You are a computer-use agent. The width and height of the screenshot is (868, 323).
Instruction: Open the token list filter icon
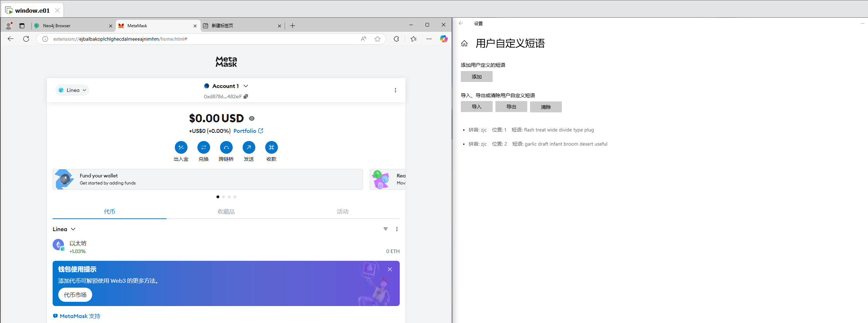pos(386,229)
